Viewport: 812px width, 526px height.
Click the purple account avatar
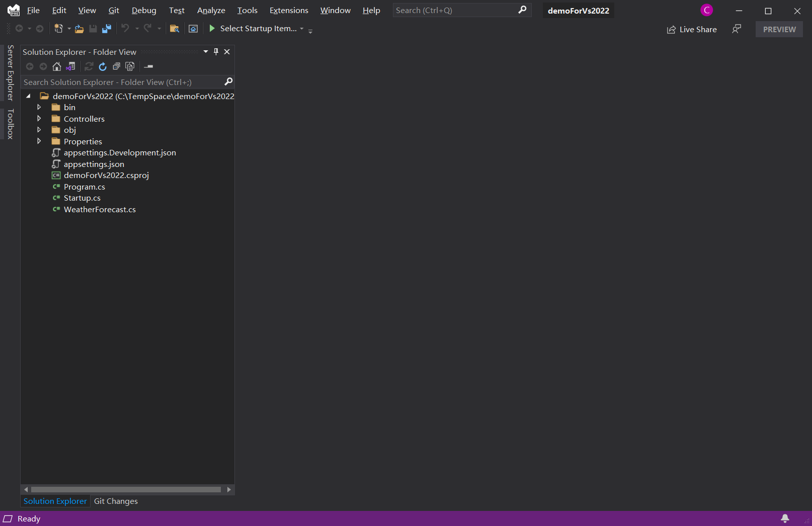pyautogui.click(x=707, y=10)
